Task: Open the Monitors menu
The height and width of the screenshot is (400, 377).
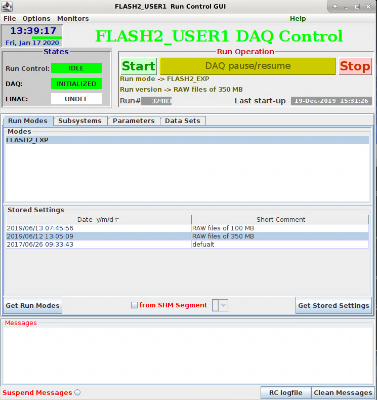Action: (73, 19)
